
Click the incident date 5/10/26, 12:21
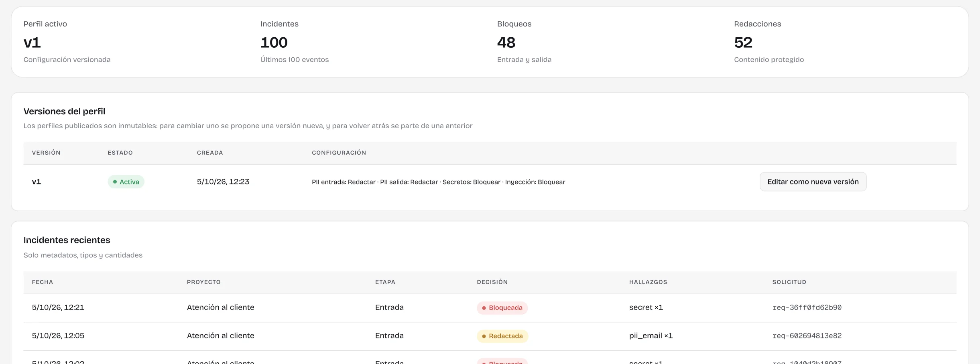[58, 307]
